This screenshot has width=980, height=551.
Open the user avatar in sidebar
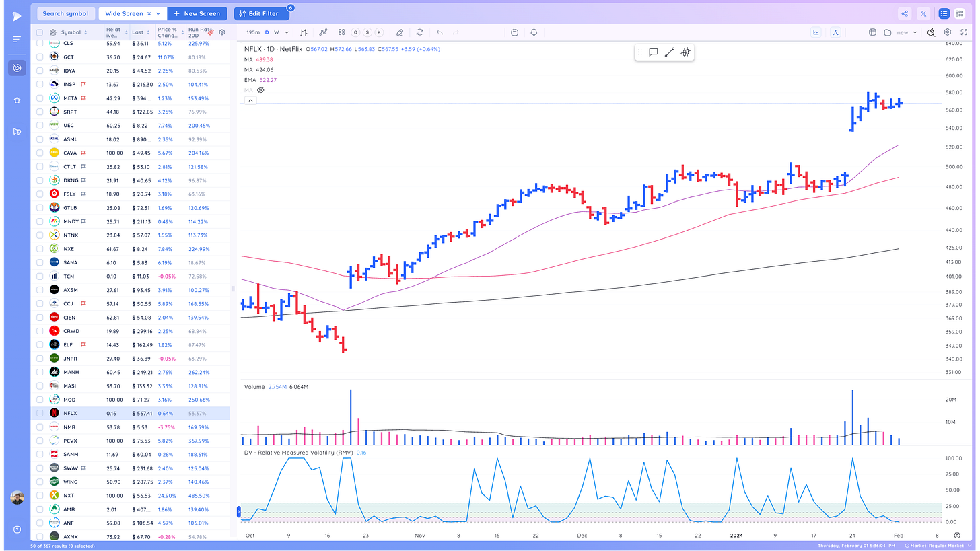click(x=17, y=498)
